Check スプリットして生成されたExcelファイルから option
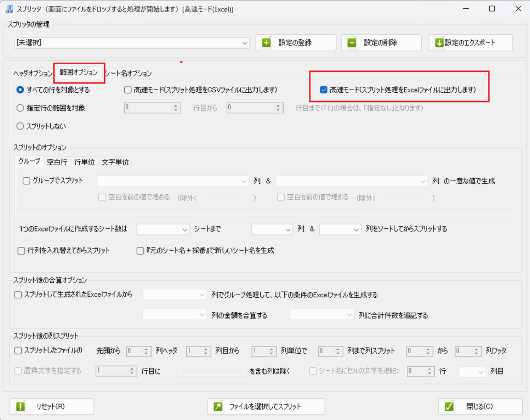Viewport: 530px width, 420px height. point(18,295)
